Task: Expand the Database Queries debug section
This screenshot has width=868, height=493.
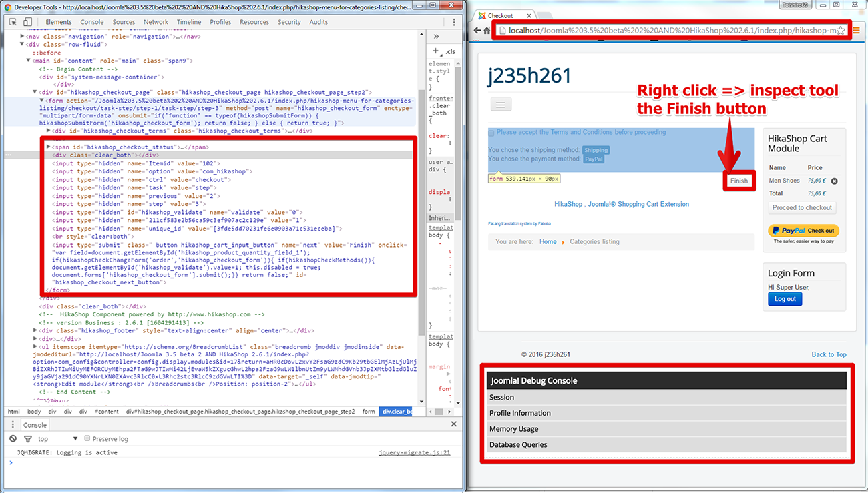Action: tap(518, 445)
